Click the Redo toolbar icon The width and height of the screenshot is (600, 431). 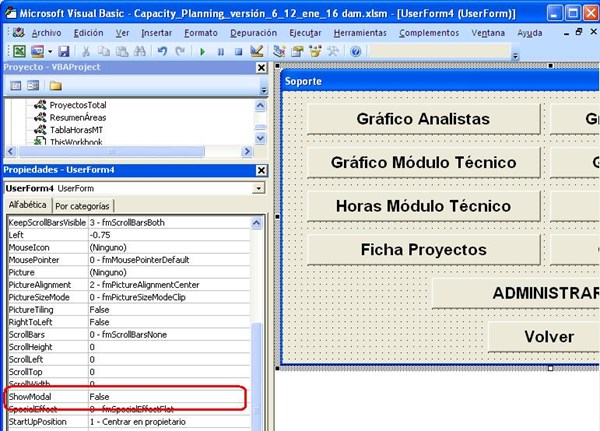[x=180, y=51]
